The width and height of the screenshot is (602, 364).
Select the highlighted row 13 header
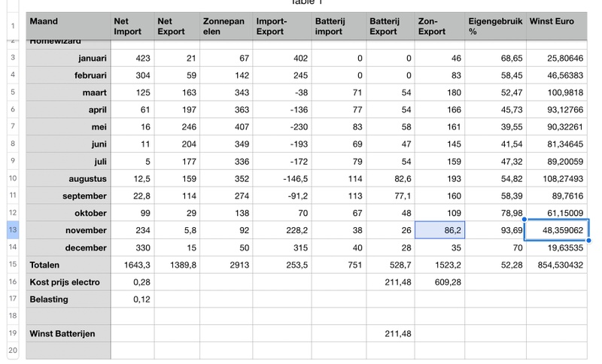click(13, 229)
